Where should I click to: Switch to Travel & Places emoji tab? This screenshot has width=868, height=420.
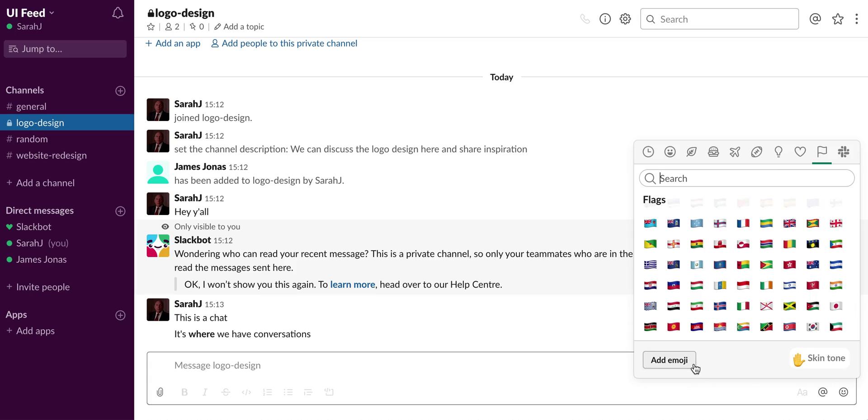(735, 152)
